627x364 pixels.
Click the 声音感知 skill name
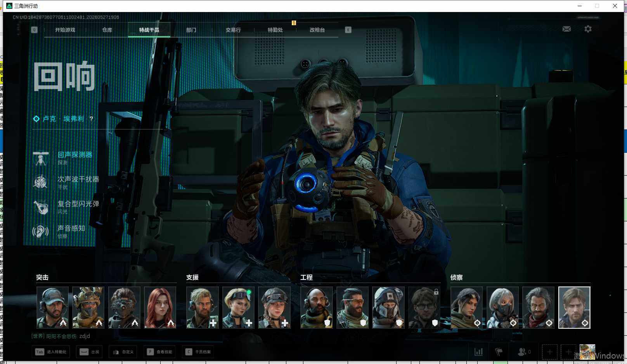coord(71,228)
